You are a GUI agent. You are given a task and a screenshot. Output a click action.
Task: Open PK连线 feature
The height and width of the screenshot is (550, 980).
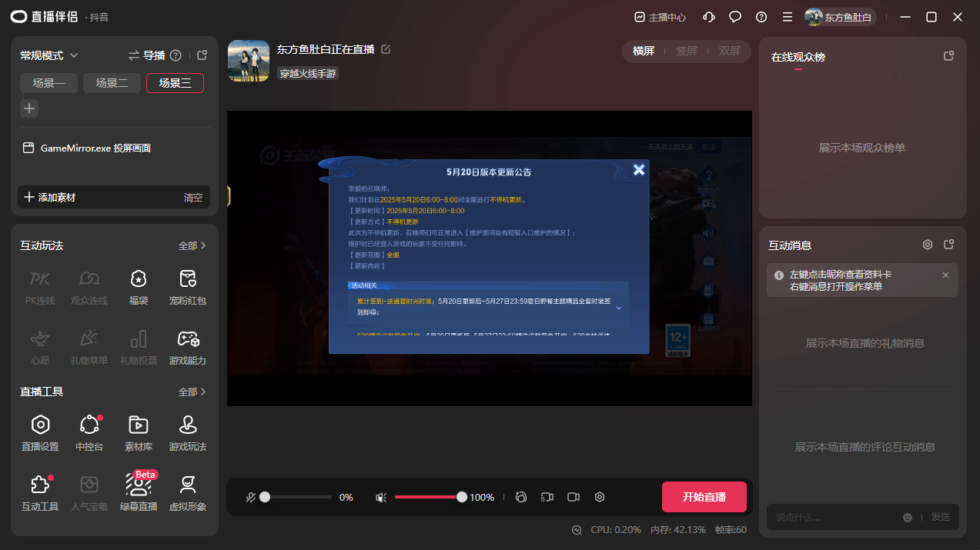(x=40, y=286)
